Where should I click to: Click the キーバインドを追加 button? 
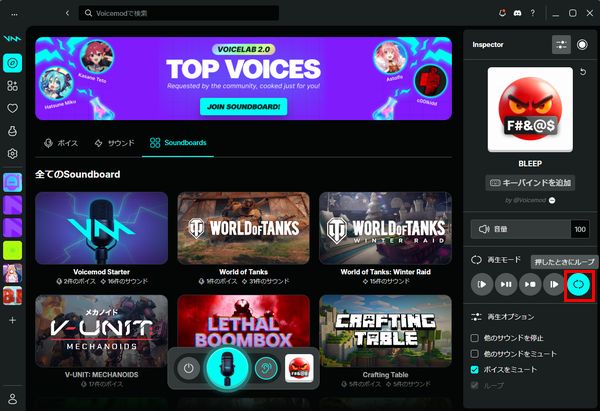coord(530,183)
